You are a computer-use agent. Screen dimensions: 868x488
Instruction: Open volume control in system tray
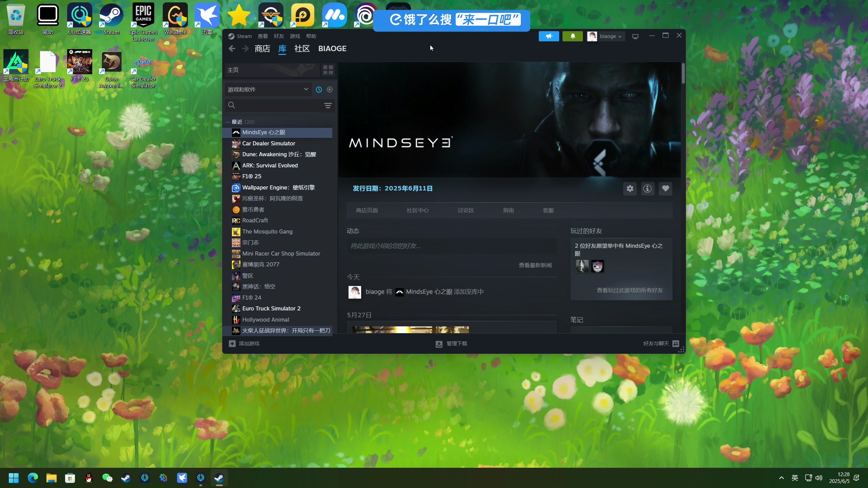pos(819,478)
